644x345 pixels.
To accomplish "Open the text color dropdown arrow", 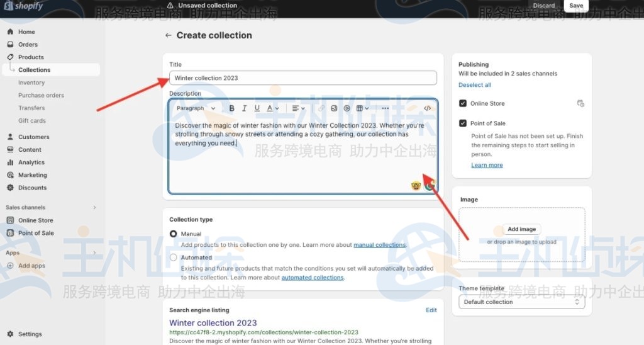I will pos(277,108).
